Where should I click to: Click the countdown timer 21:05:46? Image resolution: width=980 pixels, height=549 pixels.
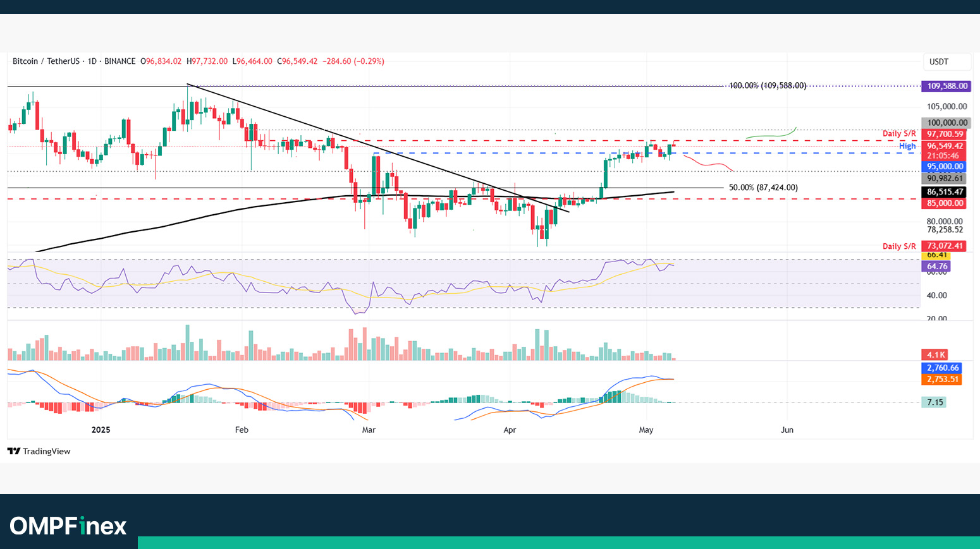[943, 155]
